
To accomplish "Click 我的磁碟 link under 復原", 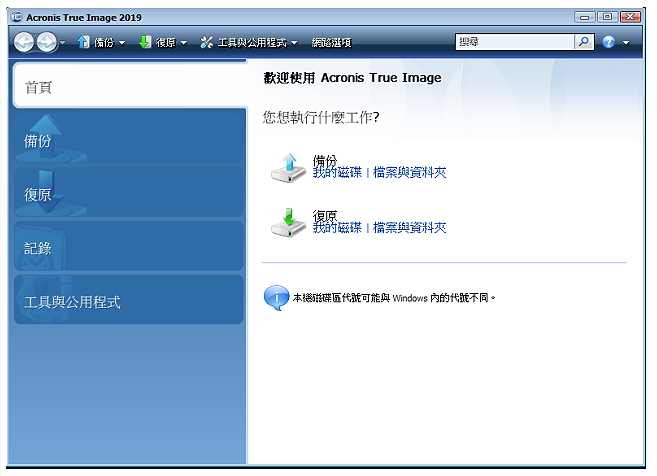I will coord(337,228).
